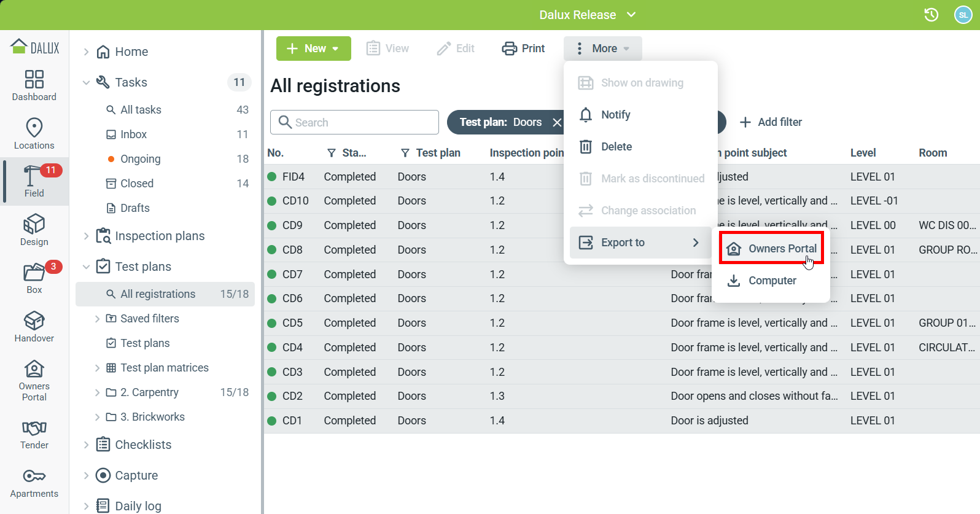Click the Dalux logo
This screenshot has width=980, height=514.
click(35, 47)
